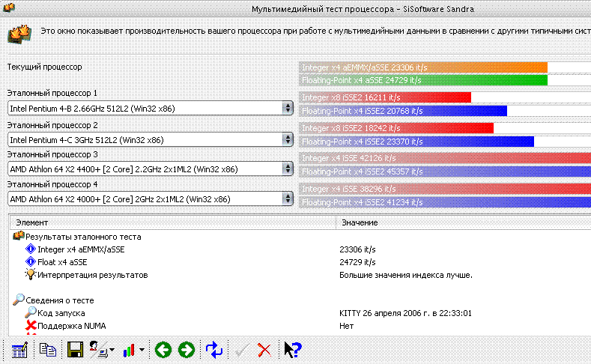Click the large flame icon beside description

click(19, 34)
